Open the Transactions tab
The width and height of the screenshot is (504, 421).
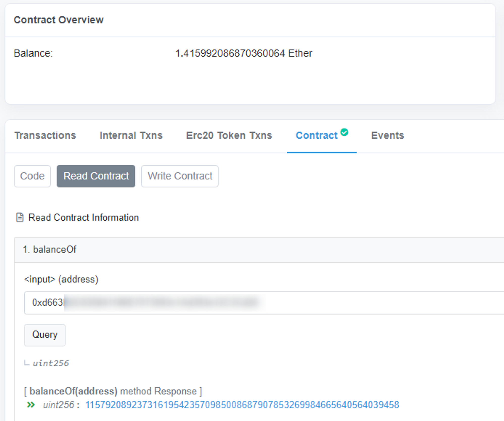tap(45, 136)
